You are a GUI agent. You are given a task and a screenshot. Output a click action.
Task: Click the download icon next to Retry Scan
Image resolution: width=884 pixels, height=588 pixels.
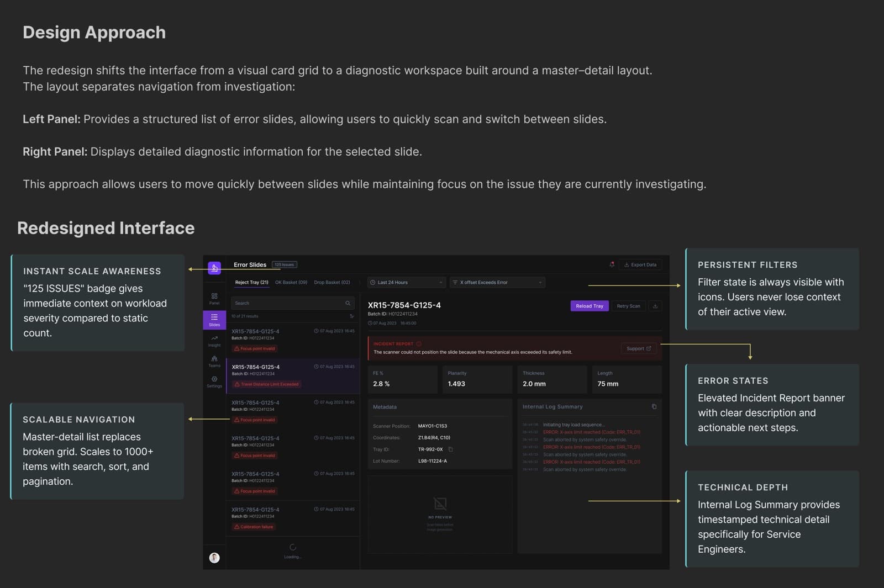click(x=655, y=306)
